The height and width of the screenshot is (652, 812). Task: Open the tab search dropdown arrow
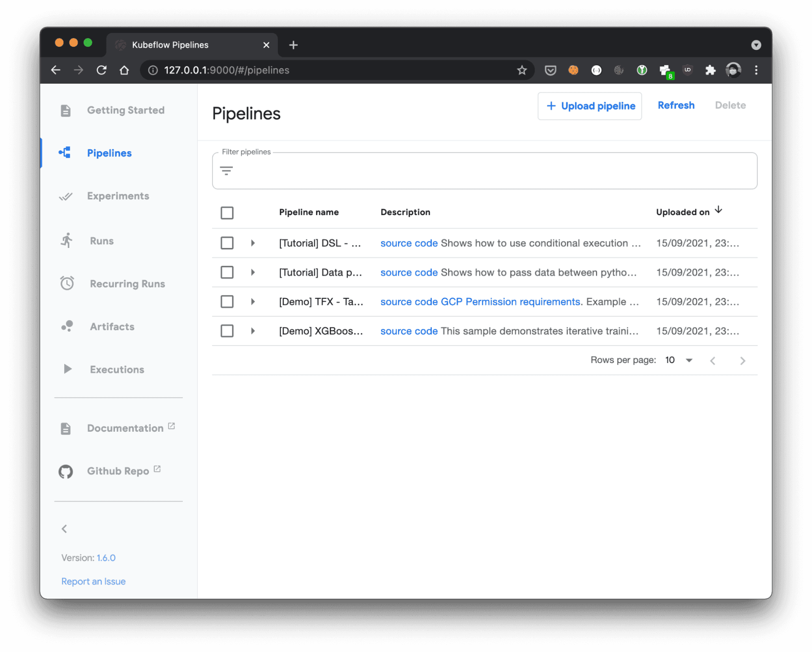[756, 45]
